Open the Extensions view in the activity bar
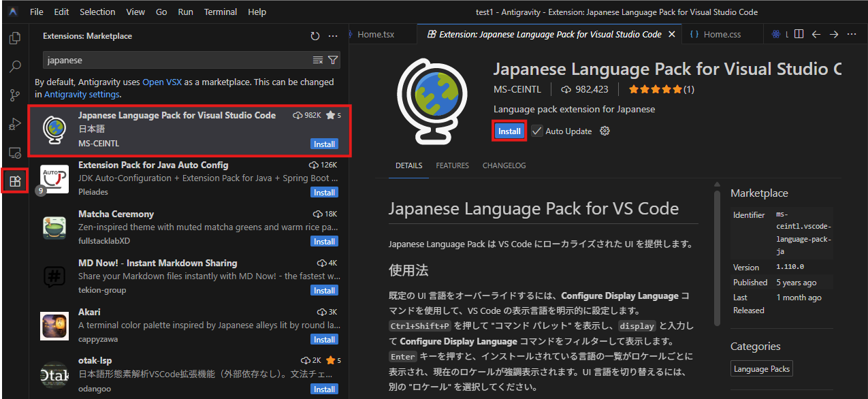Screen dimensions: 868x399 tap(14, 182)
